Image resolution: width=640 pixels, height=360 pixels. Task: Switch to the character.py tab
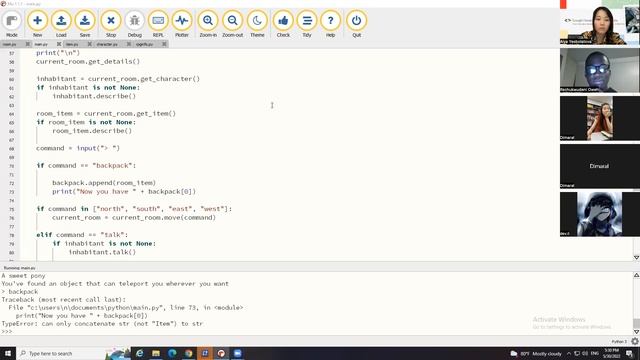pyautogui.click(x=107, y=44)
